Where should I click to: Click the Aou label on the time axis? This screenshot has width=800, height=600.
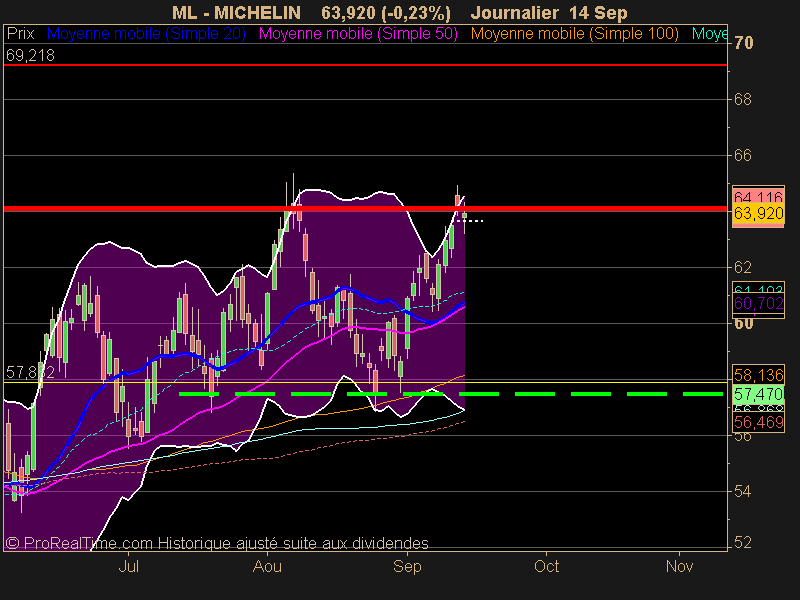(267, 566)
